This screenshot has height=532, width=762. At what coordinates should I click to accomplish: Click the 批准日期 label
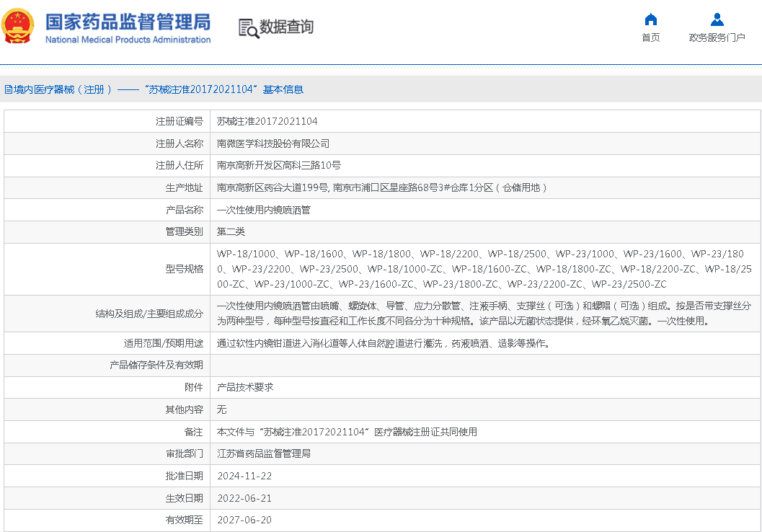[184, 476]
